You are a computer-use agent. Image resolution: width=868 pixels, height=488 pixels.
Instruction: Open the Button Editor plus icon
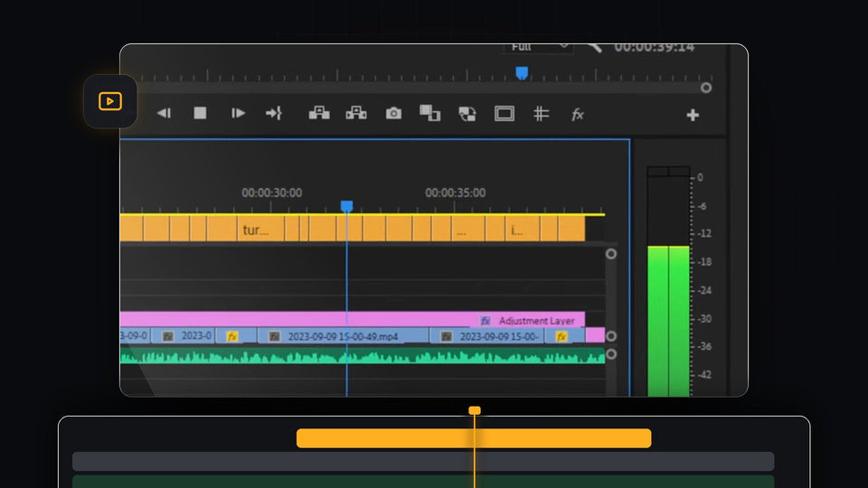click(693, 115)
